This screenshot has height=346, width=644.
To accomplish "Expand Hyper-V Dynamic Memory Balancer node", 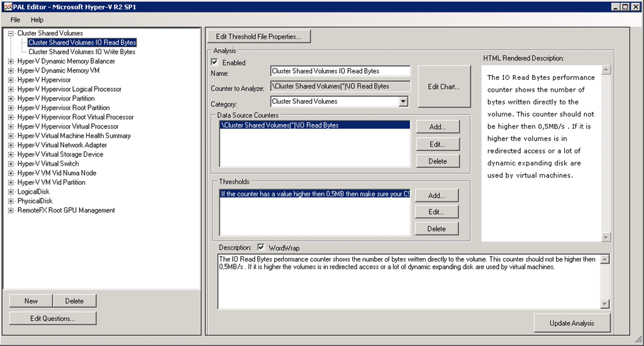I will point(11,61).
